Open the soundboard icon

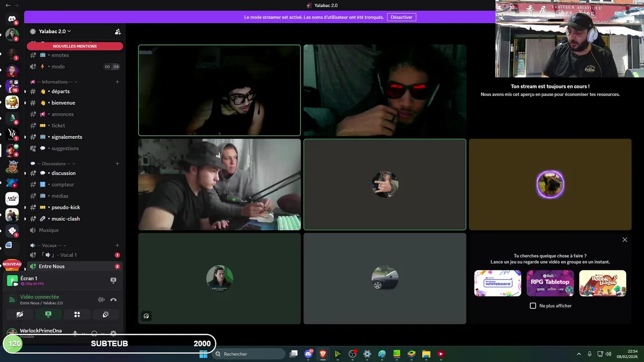(106, 314)
